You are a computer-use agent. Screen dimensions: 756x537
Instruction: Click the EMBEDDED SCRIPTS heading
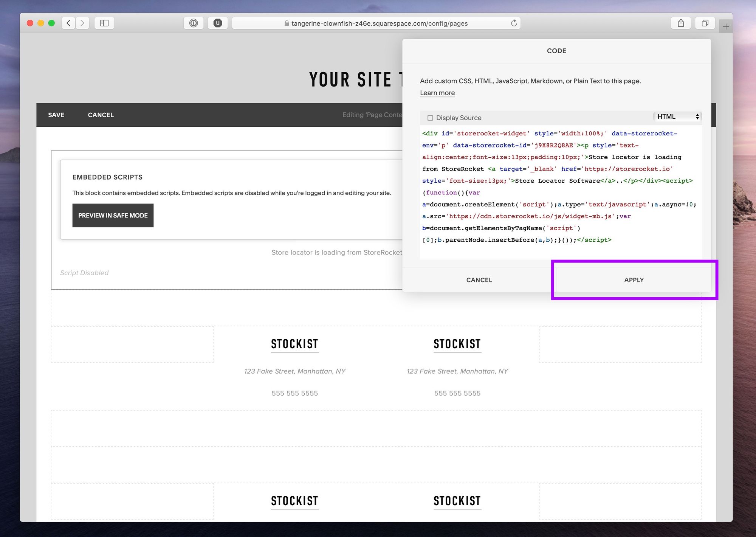[x=107, y=177]
